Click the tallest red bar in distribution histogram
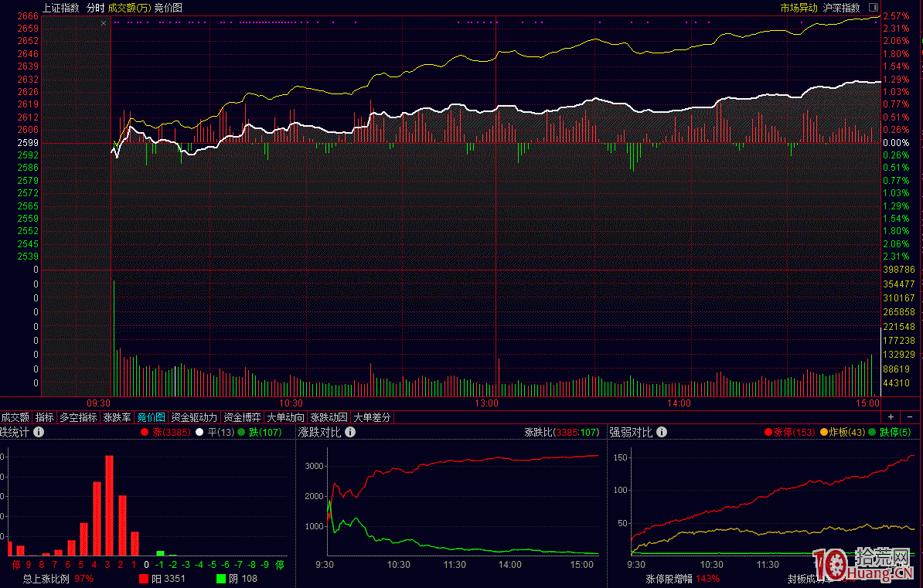 [109, 505]
